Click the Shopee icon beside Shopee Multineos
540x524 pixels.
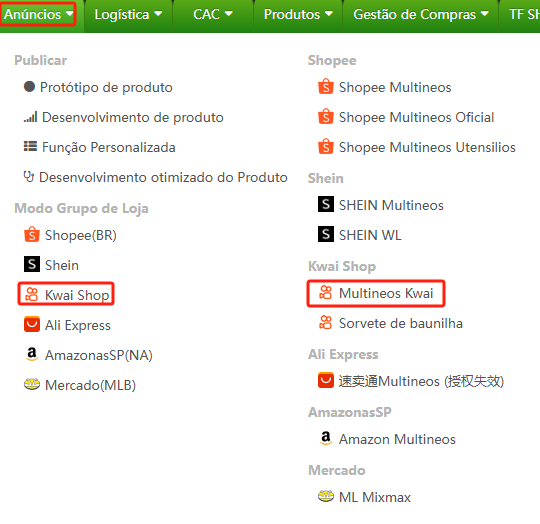326,87
